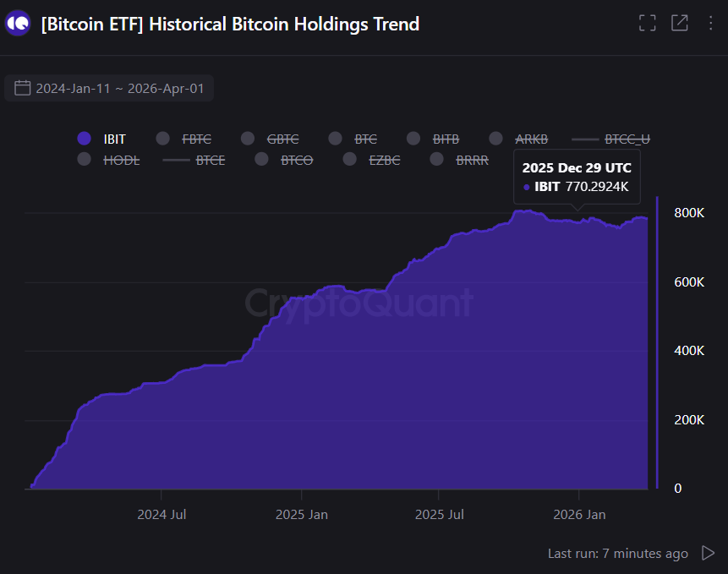Click the 2026 Jan x-axis label
The height and width of the screenshot is (574, 728).
(579, 514)
